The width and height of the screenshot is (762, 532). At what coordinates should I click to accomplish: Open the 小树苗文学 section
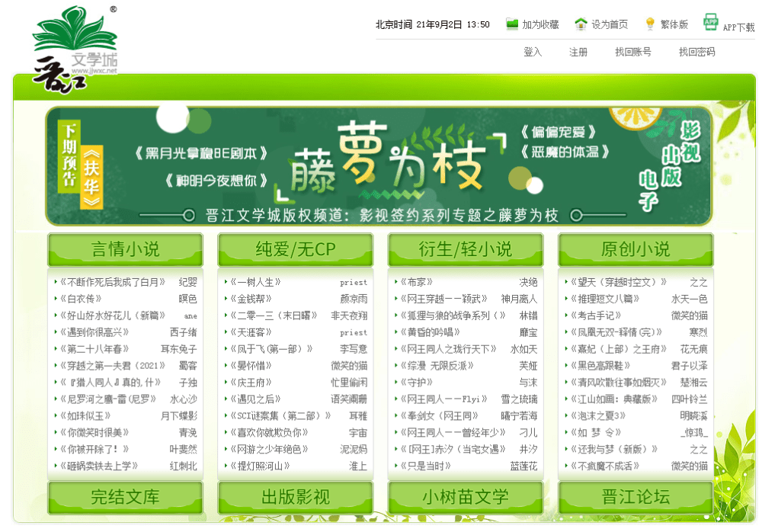[x=466, y=497]
